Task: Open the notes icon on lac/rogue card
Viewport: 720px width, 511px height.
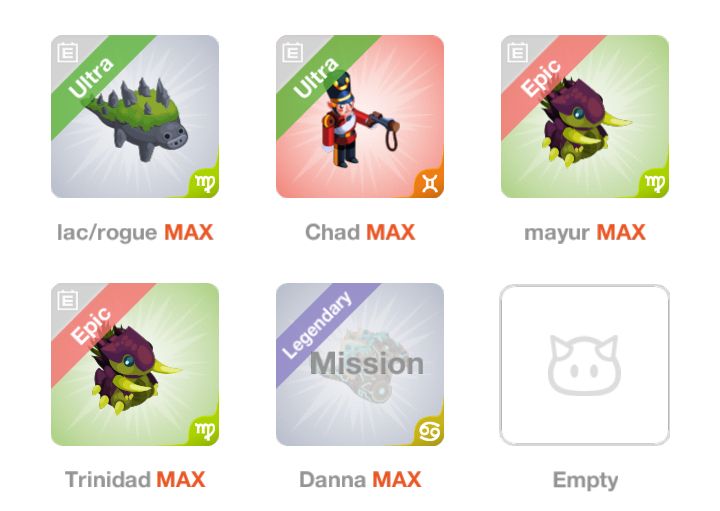Action: (68, 52)
